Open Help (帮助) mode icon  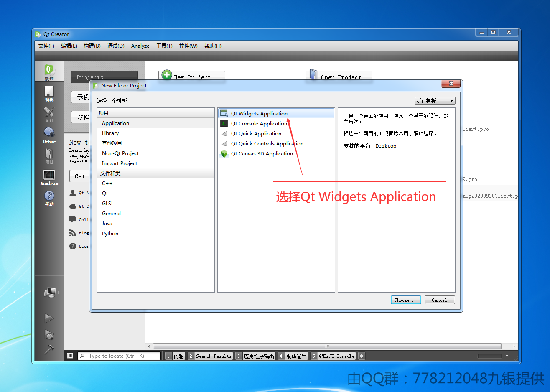point(49,198)
